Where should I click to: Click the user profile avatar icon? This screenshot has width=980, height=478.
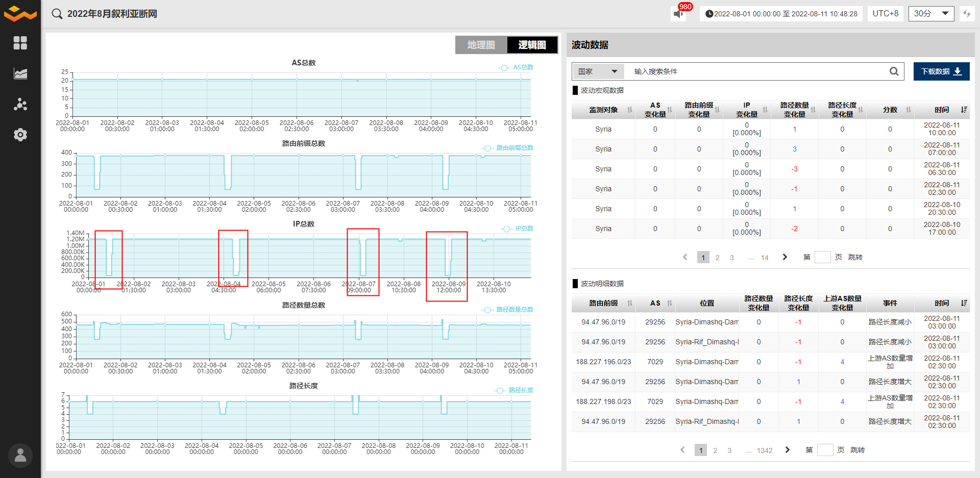(x=20, y=455)
